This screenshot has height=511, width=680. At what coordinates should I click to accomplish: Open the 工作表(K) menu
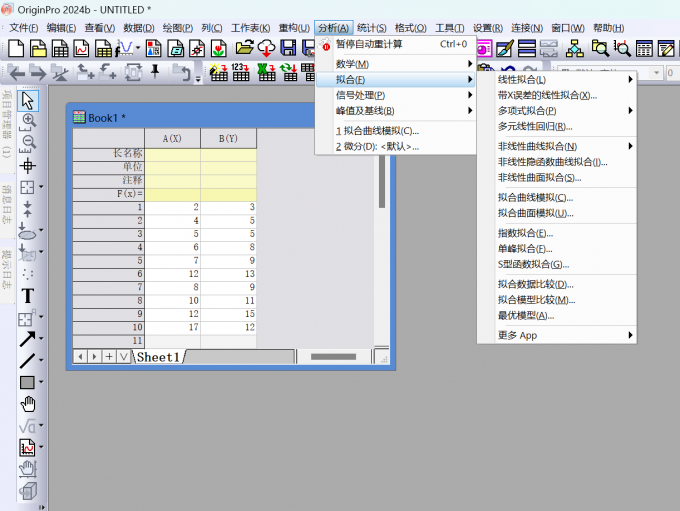tap(251, 28)
